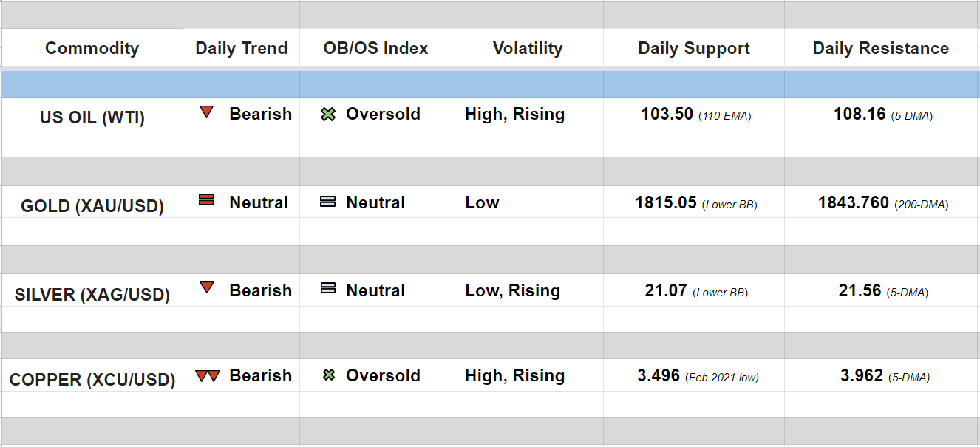The width and height of the screenshot is (980, 447).
Task: Click the Daily Support header cell
Action: [693, 48]
